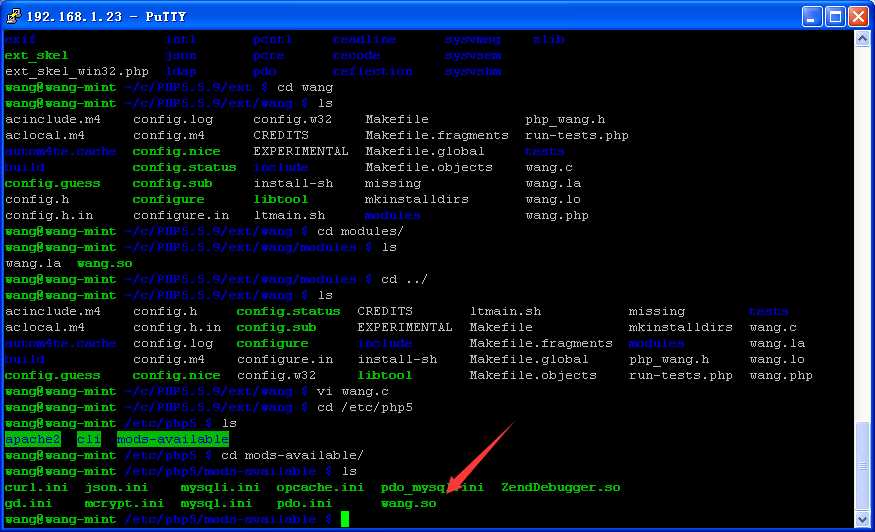Click EXPERIMENTAL right of config.nice
This screenshot has width=875, height=532.
pos(301,151)
